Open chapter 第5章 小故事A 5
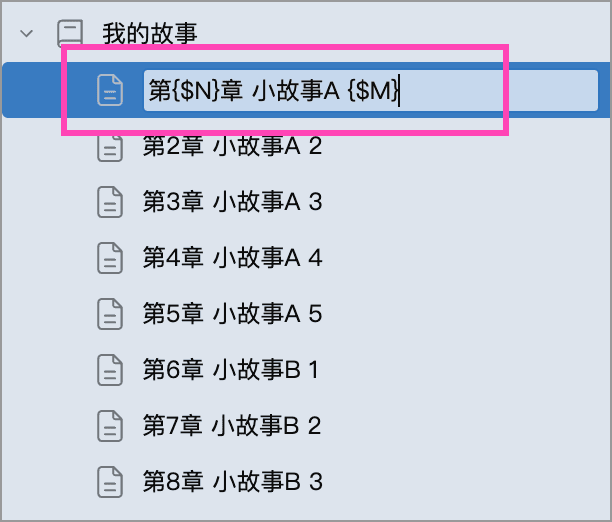Image resolution: width=612 pixels, height=522 pixels. click(232, 315)
